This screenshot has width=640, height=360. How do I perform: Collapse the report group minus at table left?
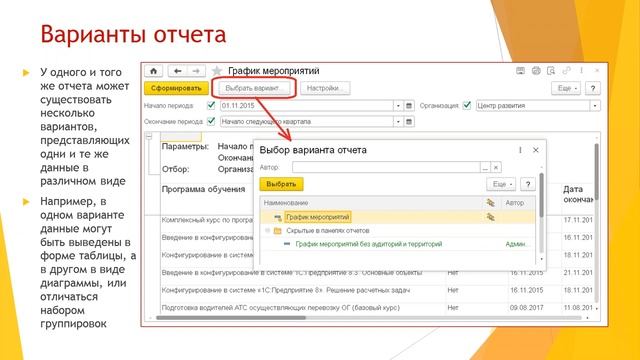[x=149, y=137]
